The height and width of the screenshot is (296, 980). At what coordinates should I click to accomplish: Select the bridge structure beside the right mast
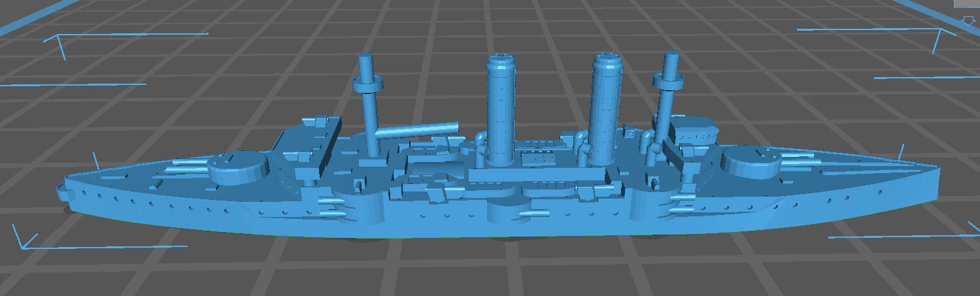(693, 129)
